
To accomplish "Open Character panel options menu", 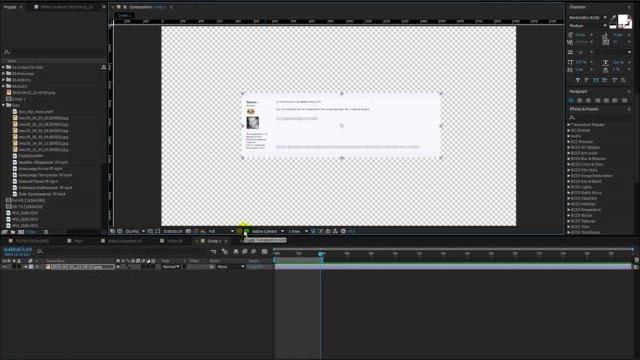I will tap(629, 7).
